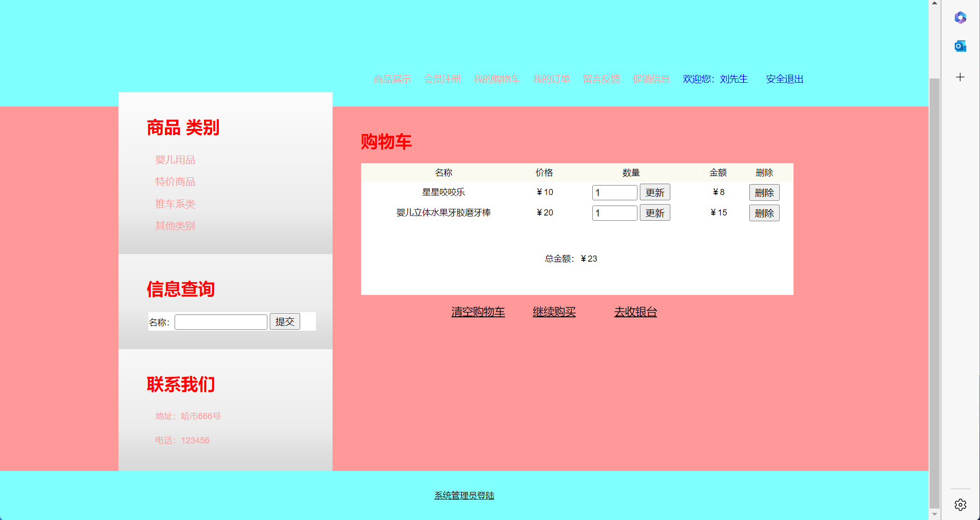This screenshot has width=980, height=520.
Task: Click the plus icon in the browser sidebar
Action: [x=960, y=77]
